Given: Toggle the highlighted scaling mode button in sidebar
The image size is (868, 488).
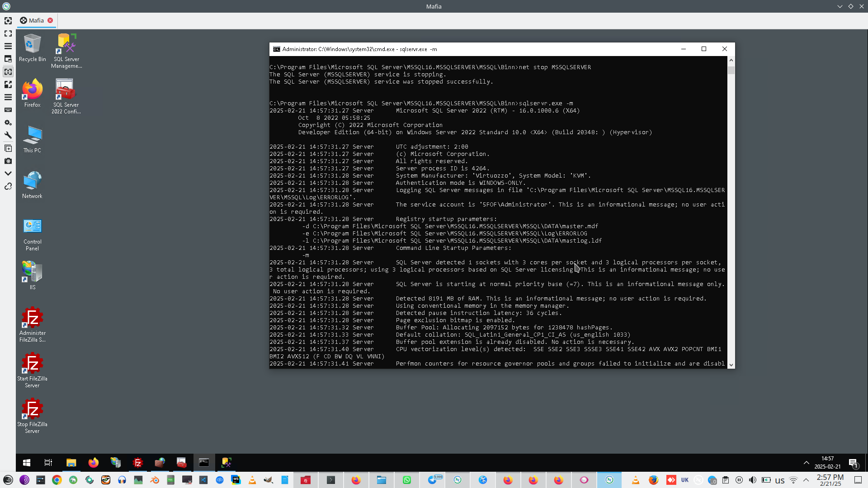Looking at the screenshot, I should [x=8, y=72].
